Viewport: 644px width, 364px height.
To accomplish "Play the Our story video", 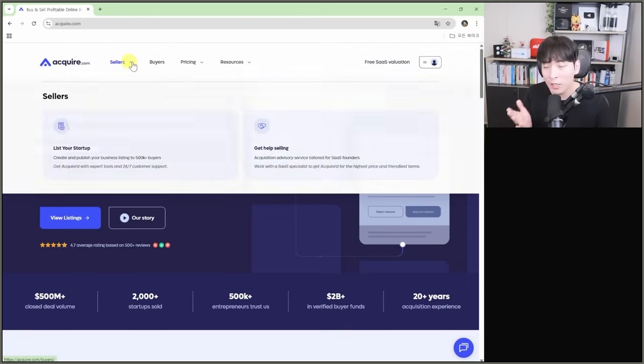I will pyautogui.click(x=137, y=218).
